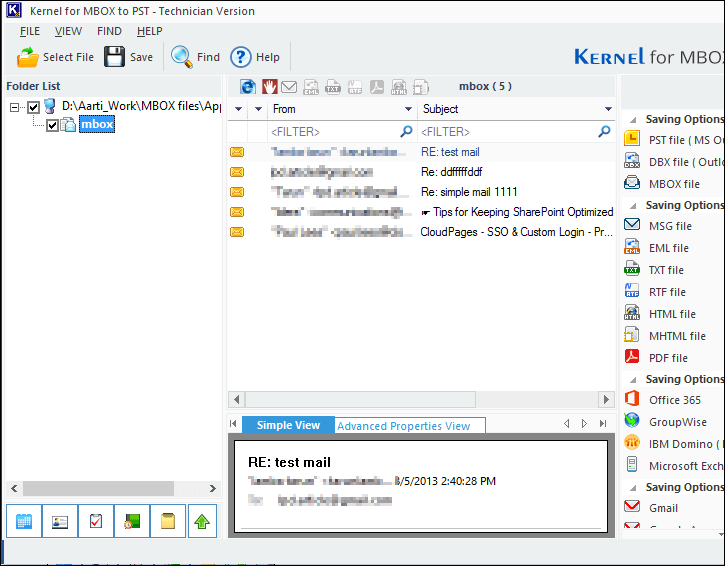Toggle checkbox for D:\Aarti_Work root folder
This screenshot has height=566, width=725.
tap(33, 107)
